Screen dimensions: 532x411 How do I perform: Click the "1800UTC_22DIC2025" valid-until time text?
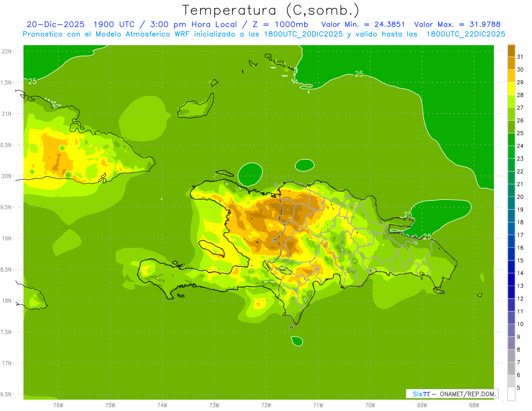point(466,34)
